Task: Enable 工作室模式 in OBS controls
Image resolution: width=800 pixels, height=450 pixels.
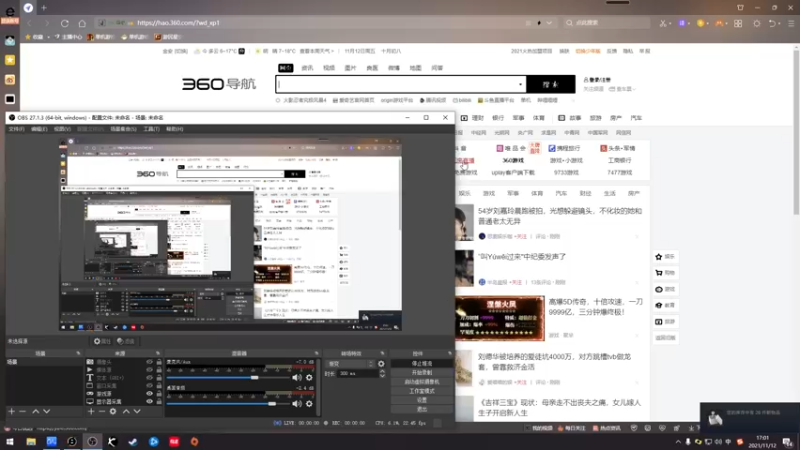Action: 421,391
